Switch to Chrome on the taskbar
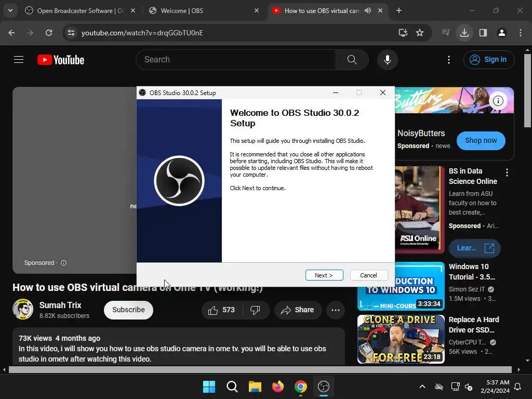532x399 pixels. [x=301, y=387]
